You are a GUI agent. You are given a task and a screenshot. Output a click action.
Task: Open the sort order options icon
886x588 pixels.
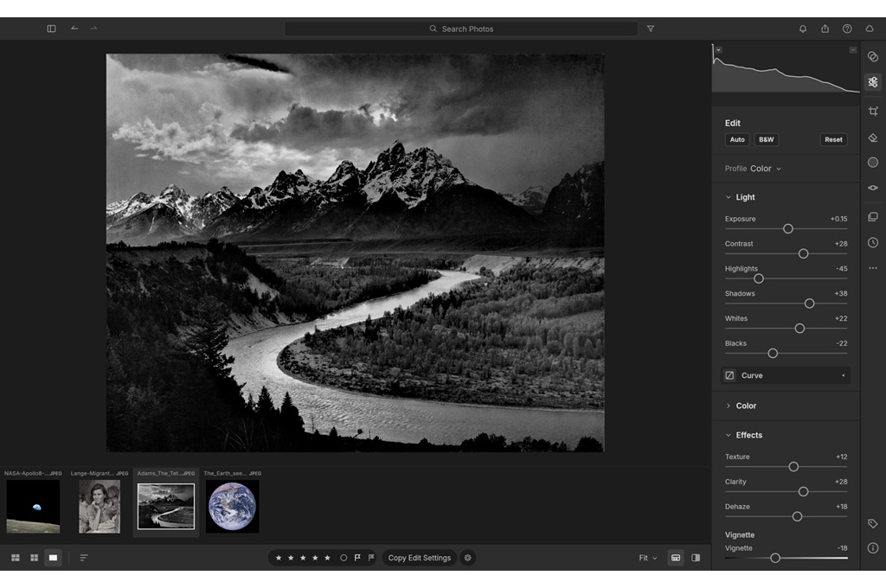(84, 558)
